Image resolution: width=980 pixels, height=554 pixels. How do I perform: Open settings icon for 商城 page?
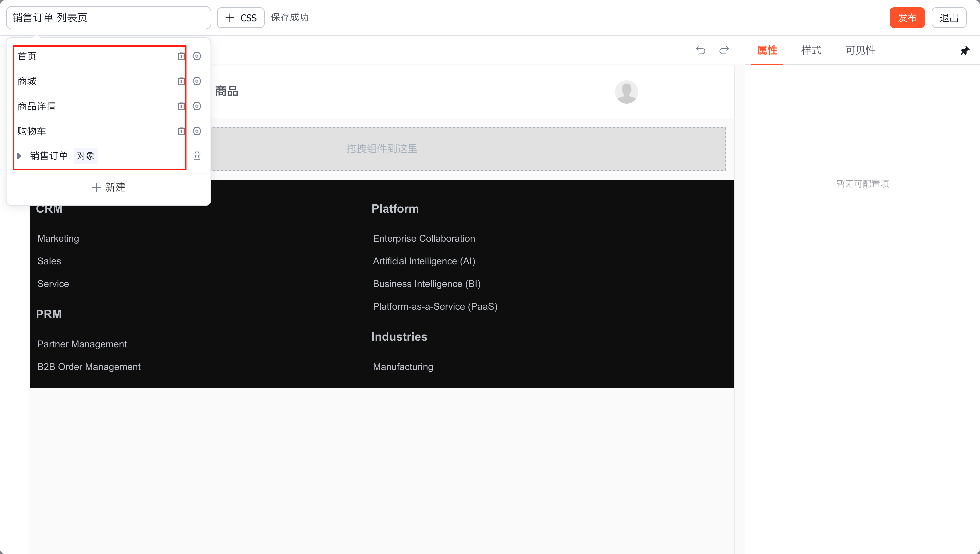pyautogui.click(x=197, y=81)
